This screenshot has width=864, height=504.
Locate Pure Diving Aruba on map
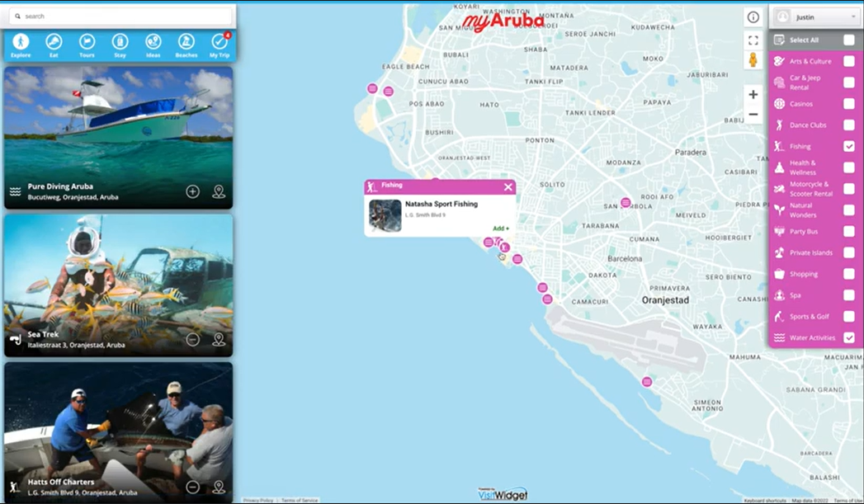click(219, 191)
